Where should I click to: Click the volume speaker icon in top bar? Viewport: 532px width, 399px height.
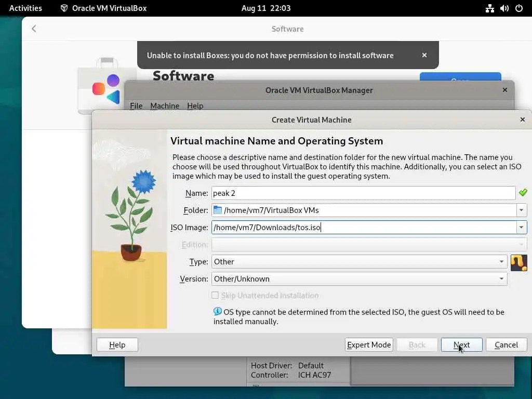pos(504,8)
